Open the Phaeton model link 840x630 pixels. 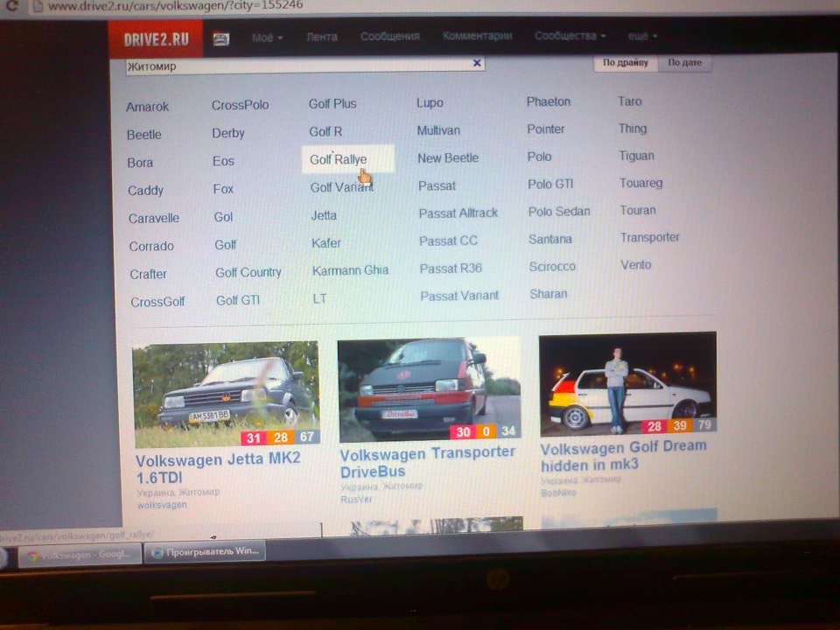coord(548,101)
